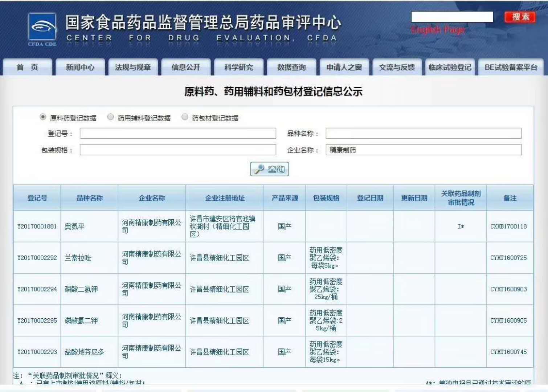
Task: Click the CFDA CDE logo icon
Action: 42,28
